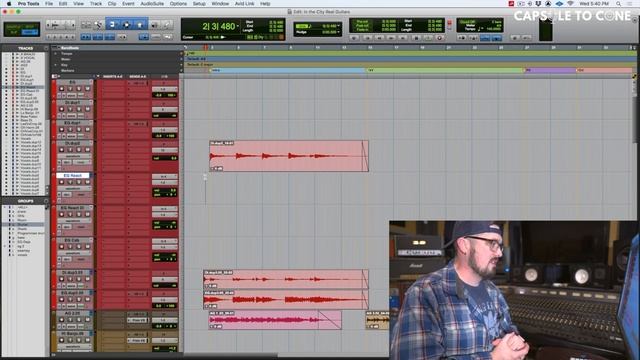The height and width of the screenshot is (360, 640).
Task: Click the EG Cab track name
Action: click(x=72, y=240)
